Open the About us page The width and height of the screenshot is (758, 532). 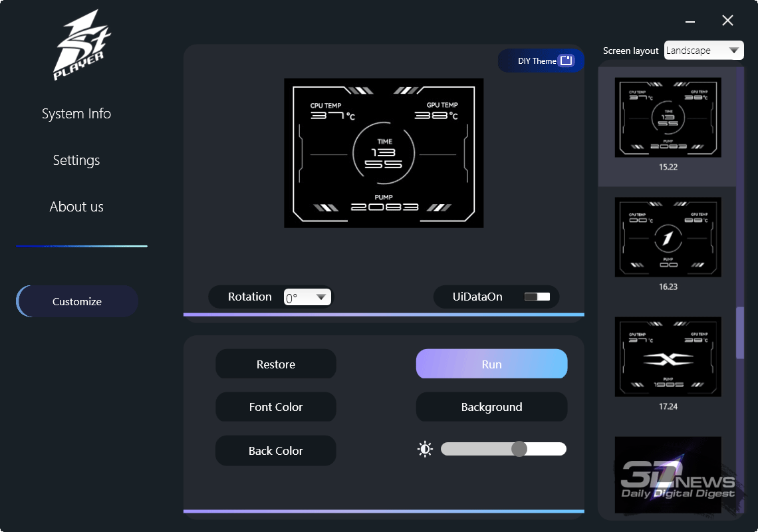pyautogui.click(x=76, y=207)
